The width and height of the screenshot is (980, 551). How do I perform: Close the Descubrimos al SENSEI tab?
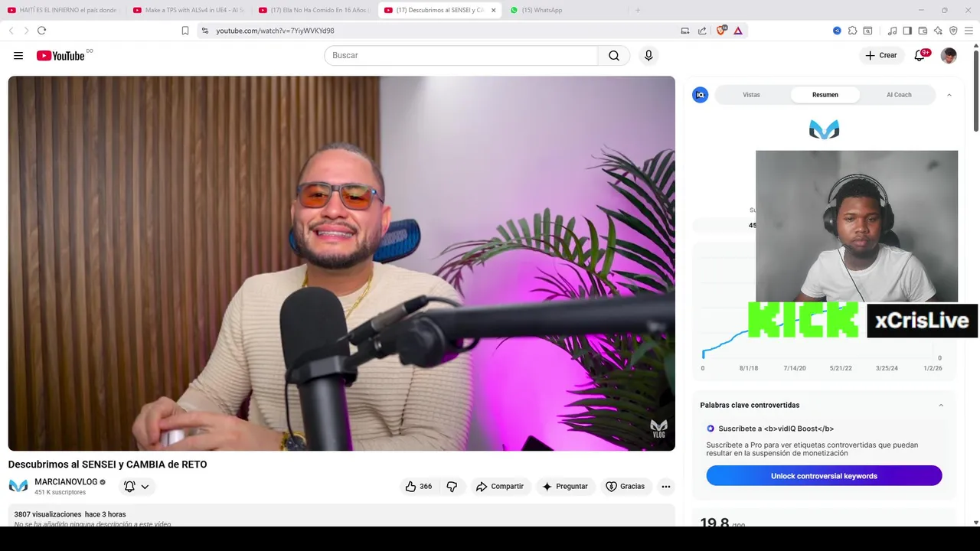[493, 10]
